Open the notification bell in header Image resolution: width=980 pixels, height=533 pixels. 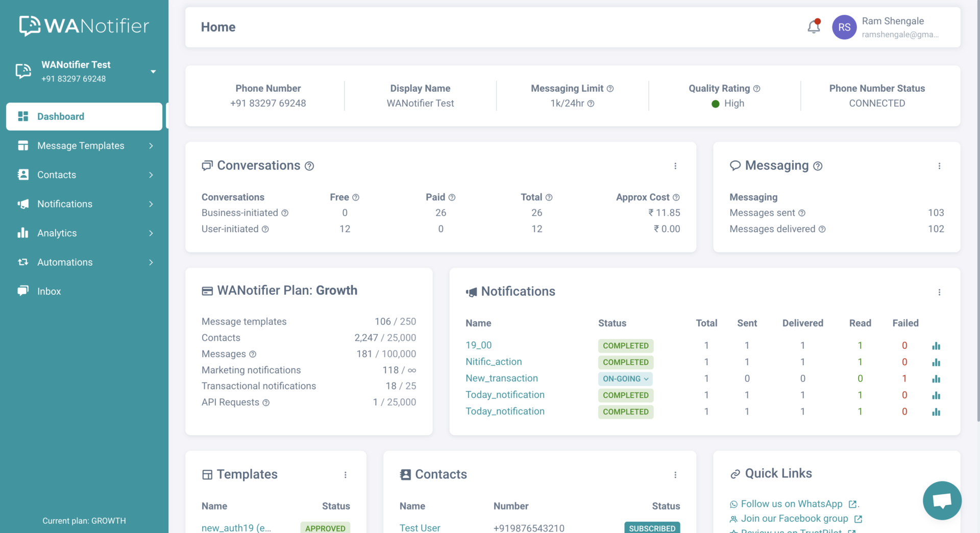tap(814, 27)
